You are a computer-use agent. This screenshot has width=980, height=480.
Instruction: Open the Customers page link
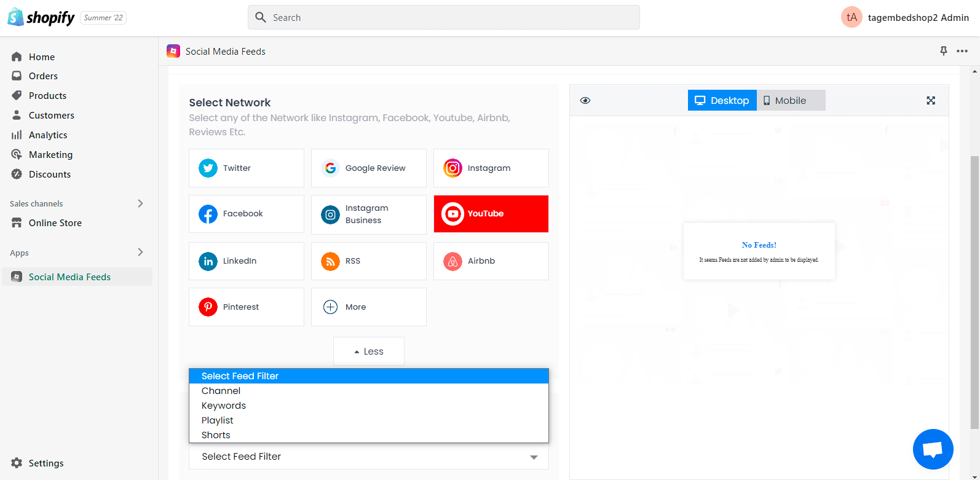[x=52, y=115]
